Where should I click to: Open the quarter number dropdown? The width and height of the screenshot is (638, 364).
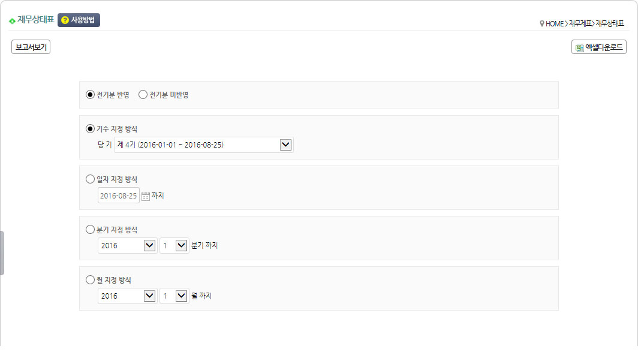(x=174, y=246)
